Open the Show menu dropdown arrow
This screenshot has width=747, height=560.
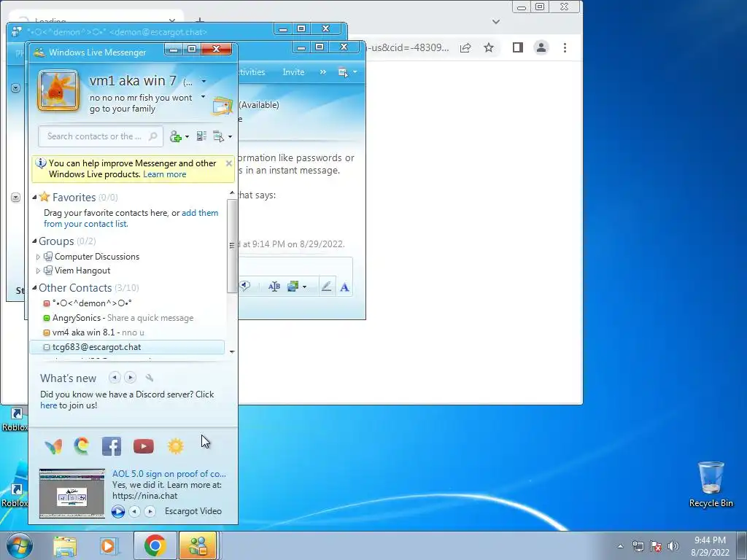(230, 136)
